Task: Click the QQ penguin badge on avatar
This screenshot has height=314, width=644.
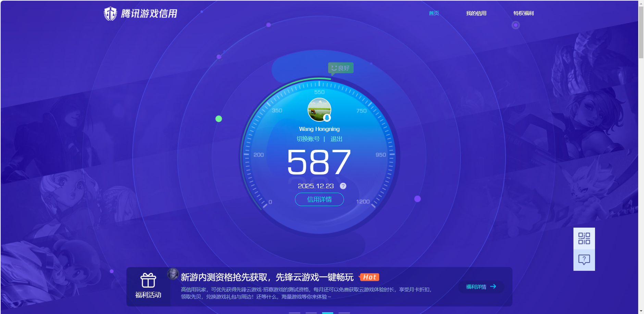Action: 327,118
